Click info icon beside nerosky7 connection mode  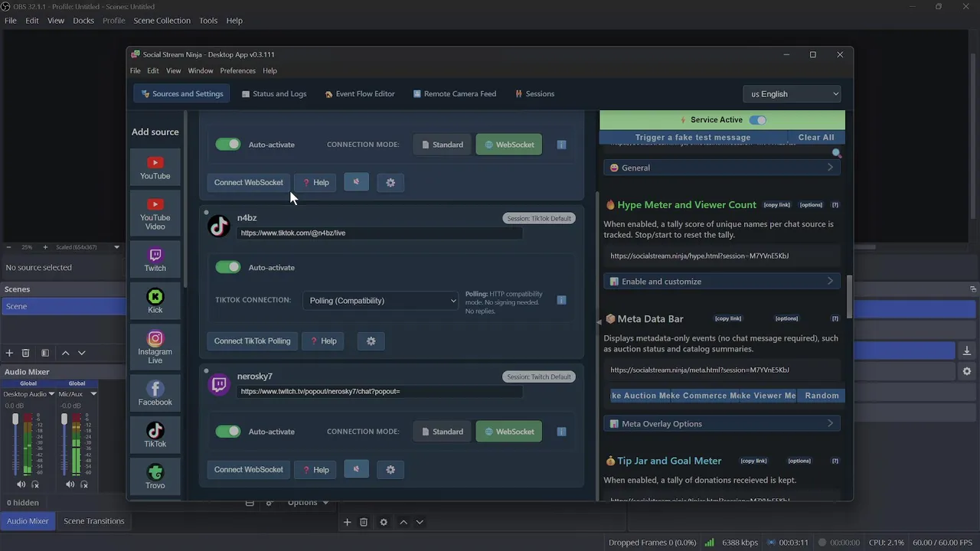click(x=561, y=432)
